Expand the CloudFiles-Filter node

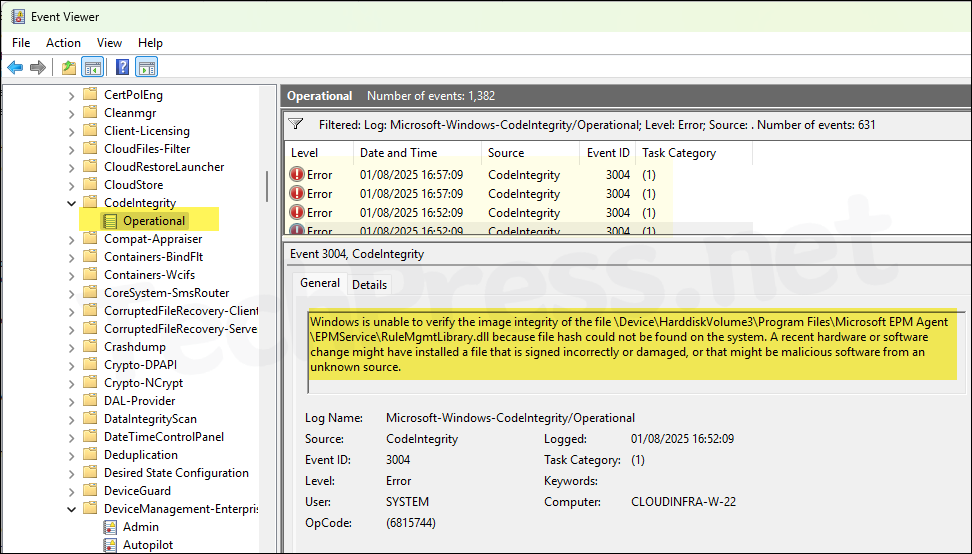pos(71,149)
